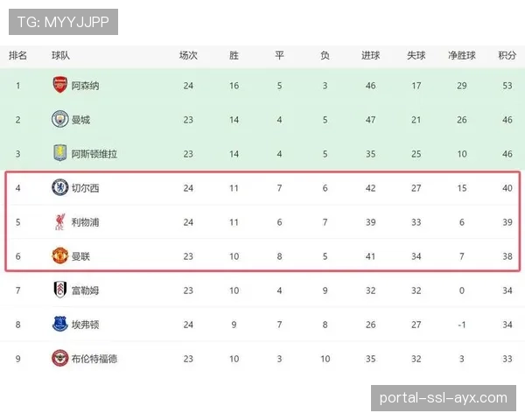
Task: Click the Manchester City club crest
Action: tap(59, 120)
